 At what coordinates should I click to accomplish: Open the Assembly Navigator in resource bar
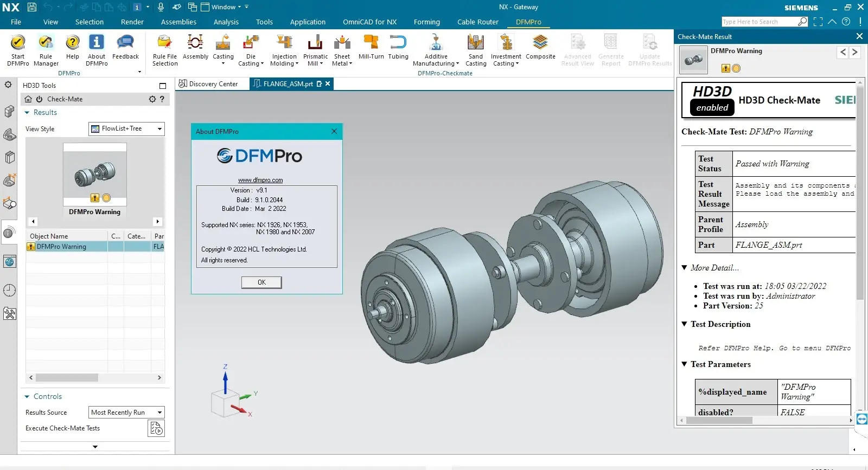[9, 111]
